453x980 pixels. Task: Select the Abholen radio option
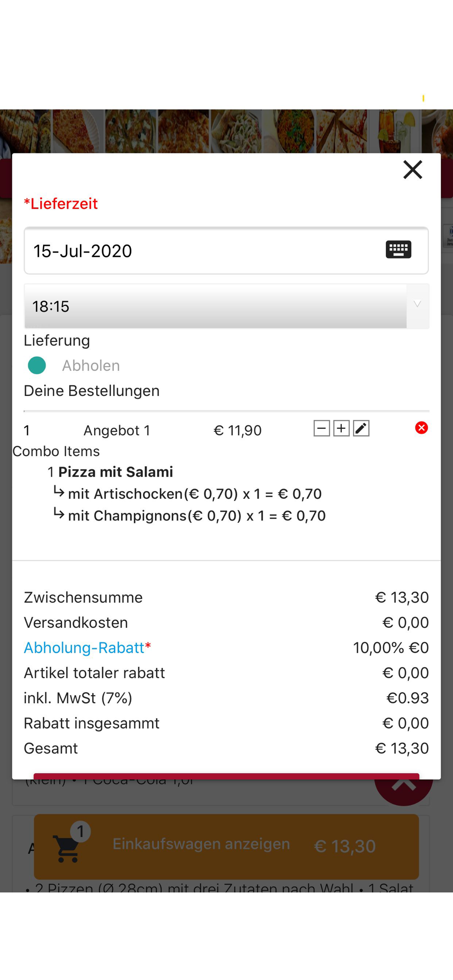point(37,366)
